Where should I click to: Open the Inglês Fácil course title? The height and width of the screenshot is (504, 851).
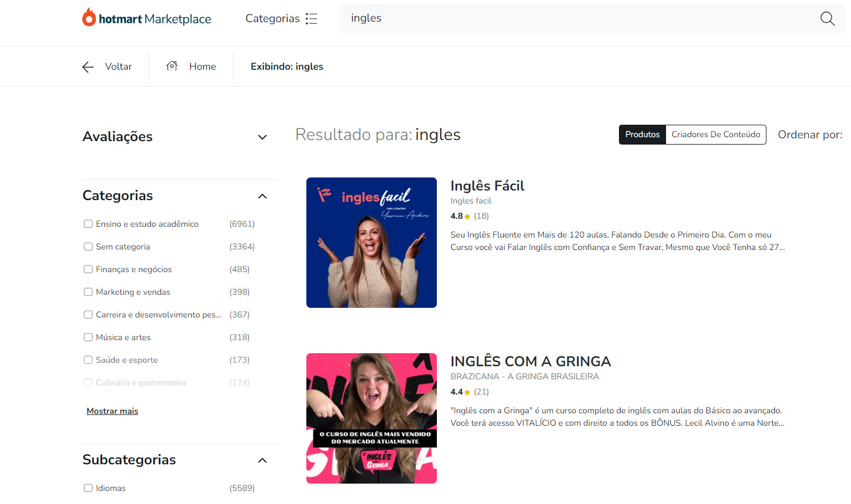(487, 186)
